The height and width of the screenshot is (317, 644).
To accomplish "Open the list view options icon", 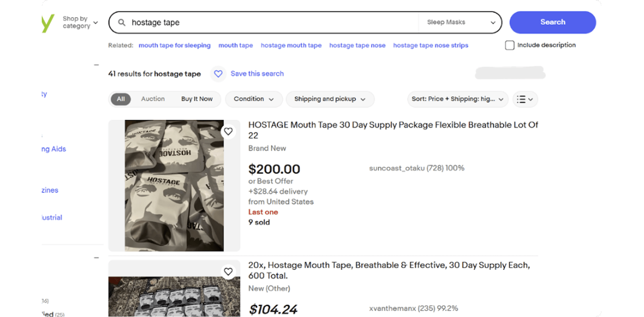I will 525,99.
